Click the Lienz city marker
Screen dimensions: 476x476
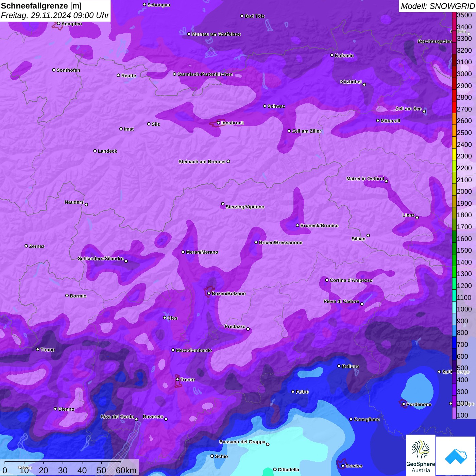click(417, 218)
